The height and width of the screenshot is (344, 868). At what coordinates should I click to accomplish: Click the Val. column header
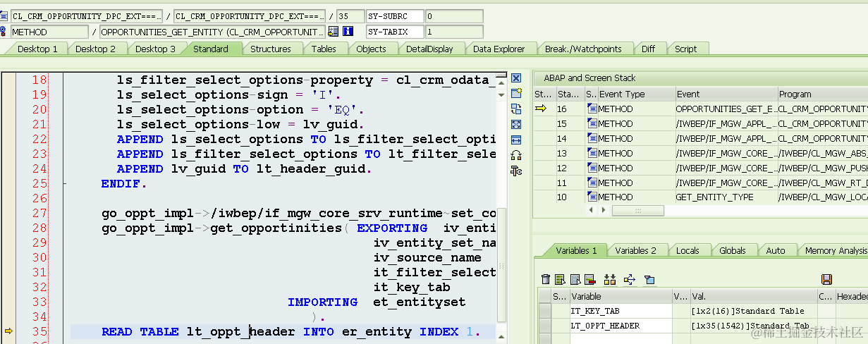coord(753,296)
